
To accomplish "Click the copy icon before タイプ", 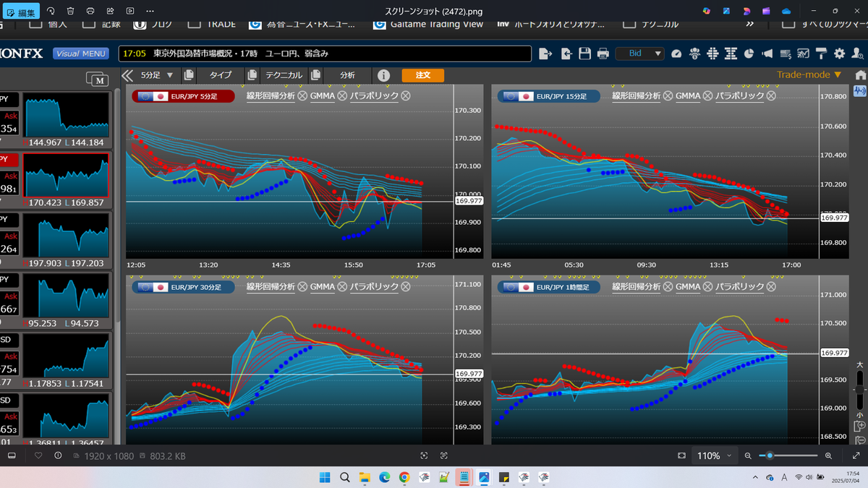I will [x=189, y=75].
